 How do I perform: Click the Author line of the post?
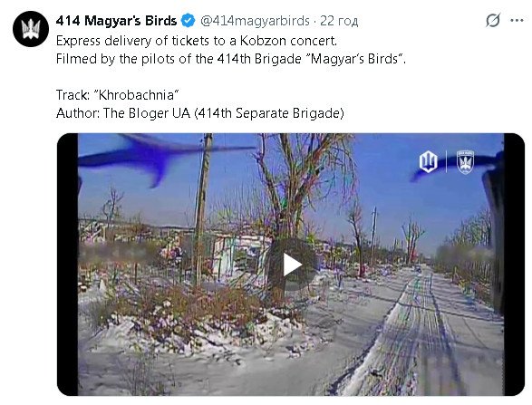click(199, 113)
